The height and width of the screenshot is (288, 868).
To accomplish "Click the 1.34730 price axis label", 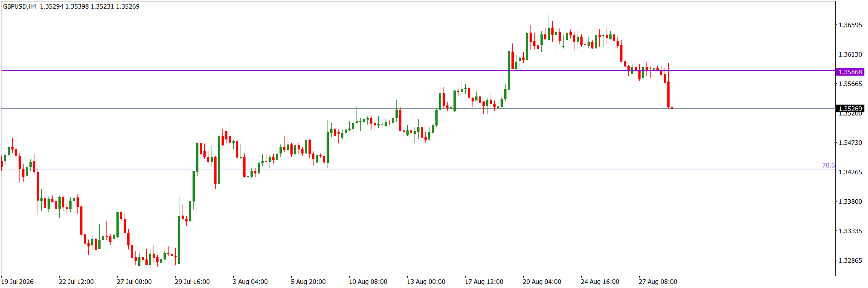I will pyautogui.click(x=850, y=143).
